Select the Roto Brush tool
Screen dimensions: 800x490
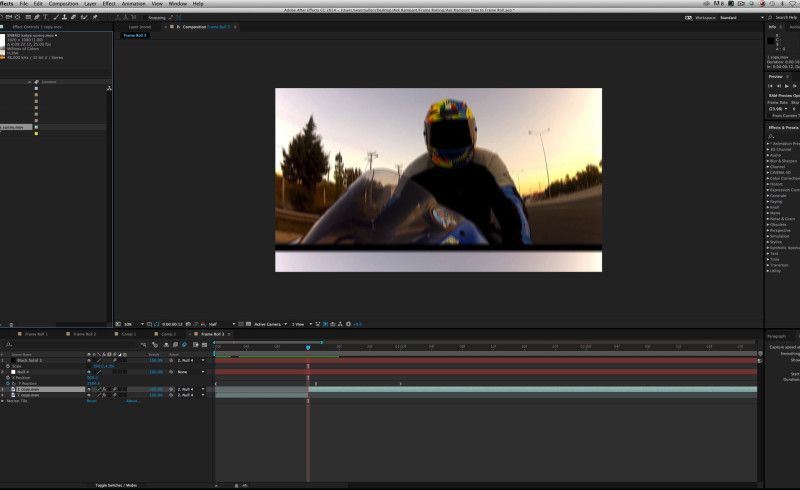coord(84,17)
